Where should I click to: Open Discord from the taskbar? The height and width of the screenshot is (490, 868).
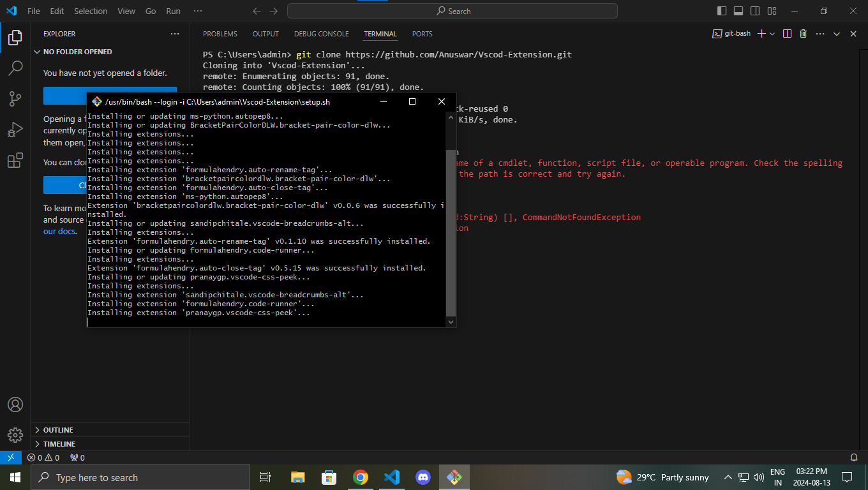click(423, 477)
